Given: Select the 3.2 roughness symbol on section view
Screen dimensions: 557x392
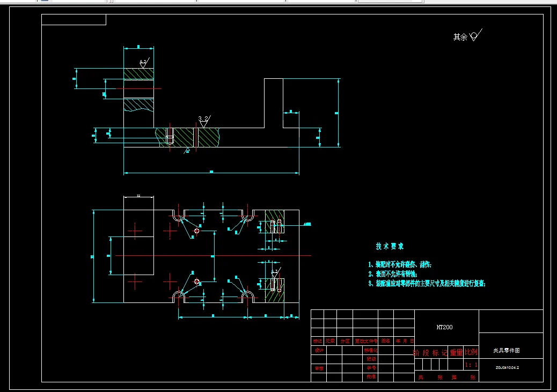Looking at the screenshot, I should click(x=204, y=121).
